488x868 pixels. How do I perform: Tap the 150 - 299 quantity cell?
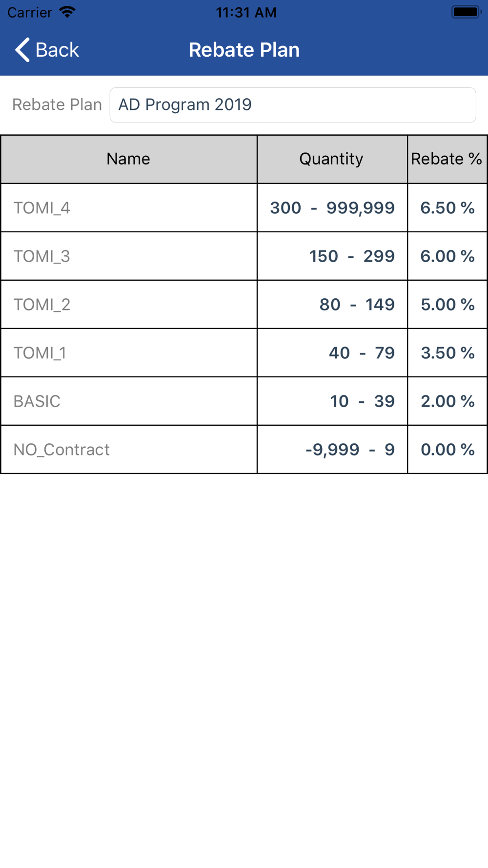point(332,256)
